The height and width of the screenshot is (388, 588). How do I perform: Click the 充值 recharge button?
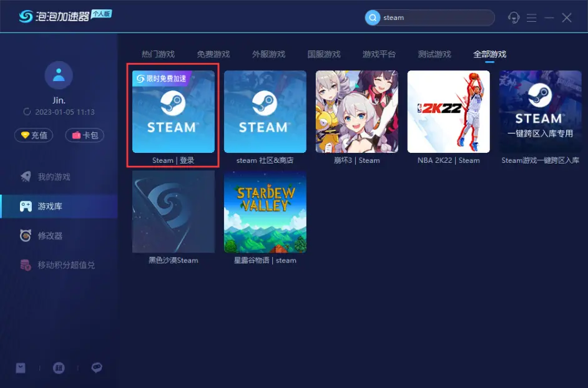[34, 135]
